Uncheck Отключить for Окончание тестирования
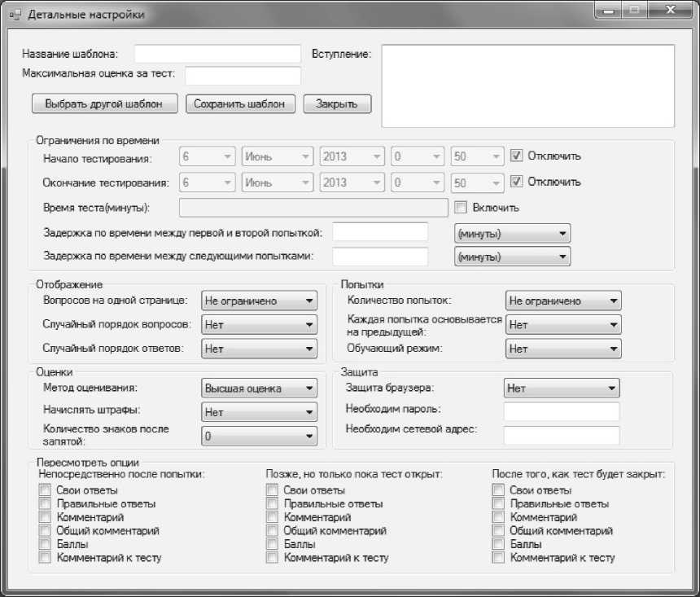This screenshot has width=700, height=597. (x=517, y=182)
